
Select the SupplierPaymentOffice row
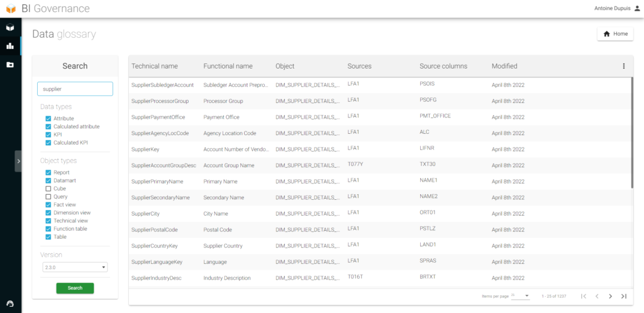(380, 117)
